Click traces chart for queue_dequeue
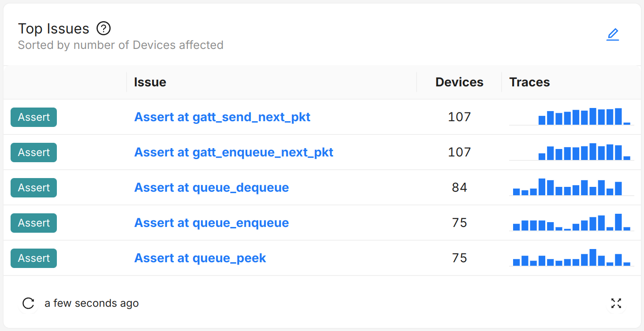The width and height of the screenshot is (644, 331). (x=571, y=188)
